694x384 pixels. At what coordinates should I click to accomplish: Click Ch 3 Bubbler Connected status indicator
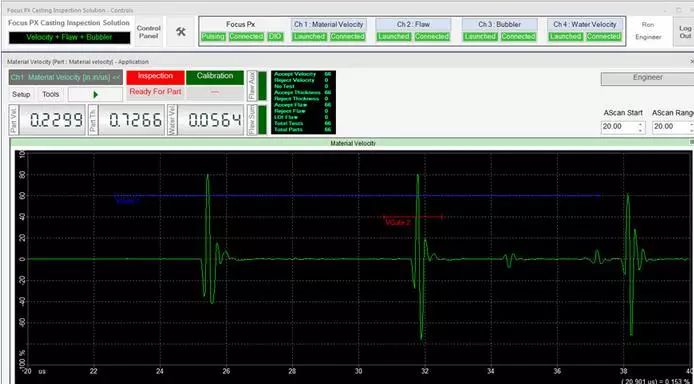pyautogui.click(x=518, y=37)
